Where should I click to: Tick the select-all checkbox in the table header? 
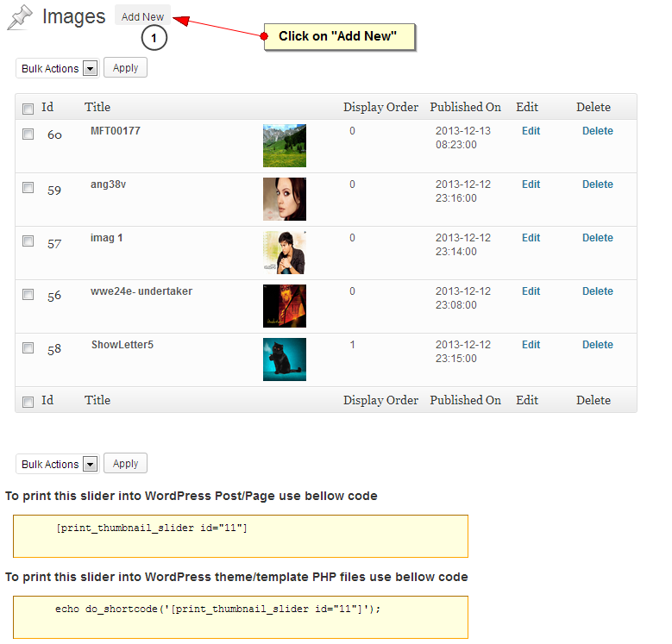[x=28, y=109]
